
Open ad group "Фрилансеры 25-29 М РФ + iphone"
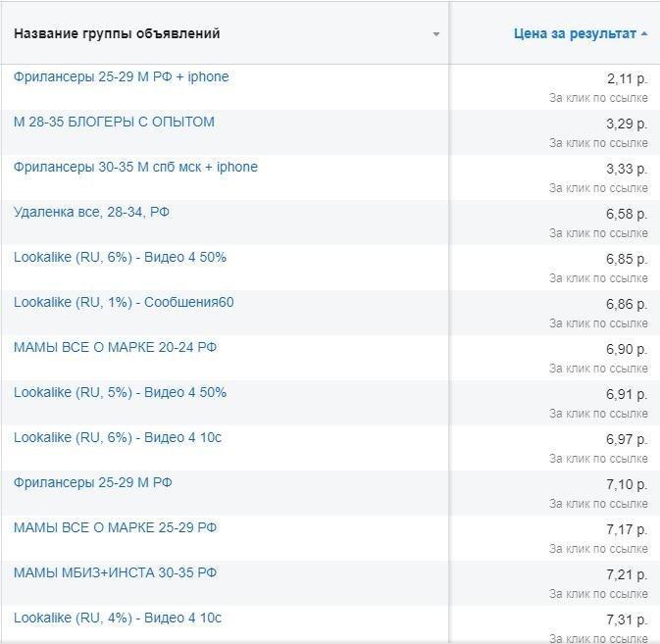(121, 76)
